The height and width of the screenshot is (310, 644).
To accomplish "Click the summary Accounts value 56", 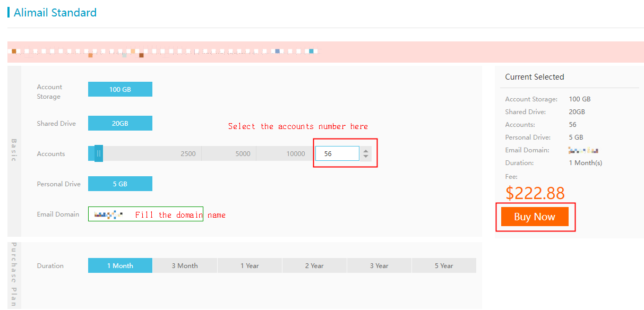I will pyautogui.click(x=573, y=125).
